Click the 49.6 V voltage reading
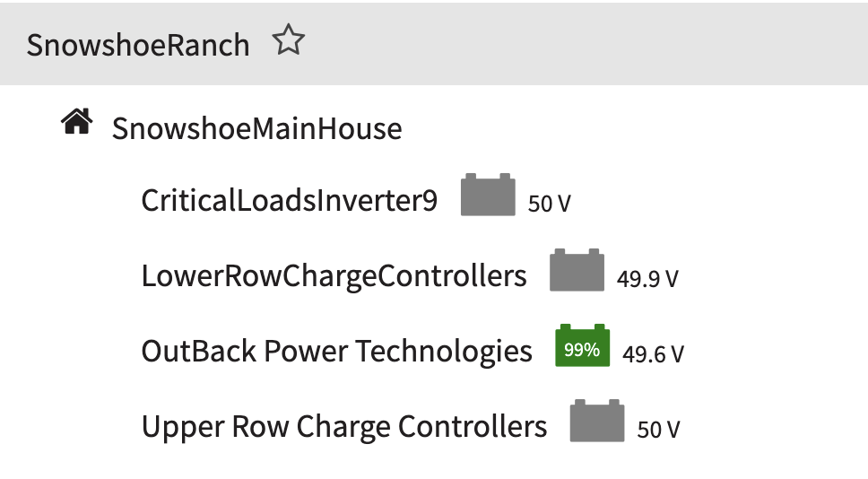868x479 pixels. 653,354
